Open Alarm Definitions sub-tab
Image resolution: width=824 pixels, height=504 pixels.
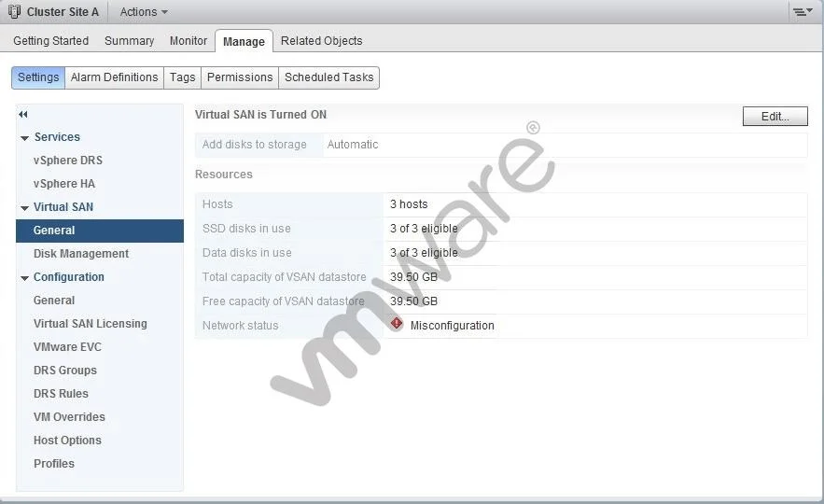[x=114, y=77]
